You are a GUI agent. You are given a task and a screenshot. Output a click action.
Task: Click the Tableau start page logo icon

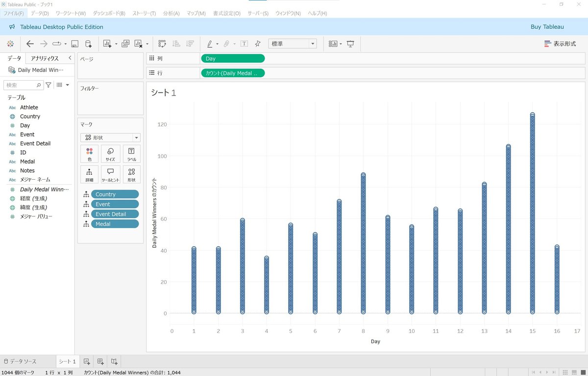[x=10, y=44]
